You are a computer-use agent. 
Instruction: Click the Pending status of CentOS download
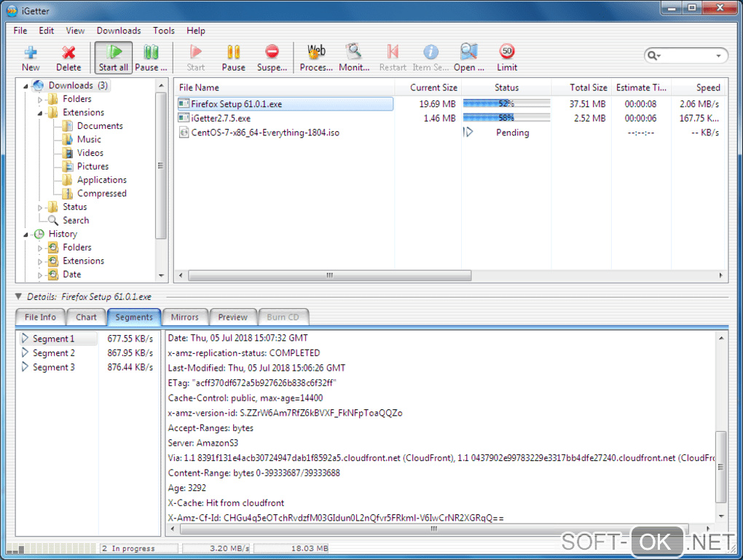point(512,133)
